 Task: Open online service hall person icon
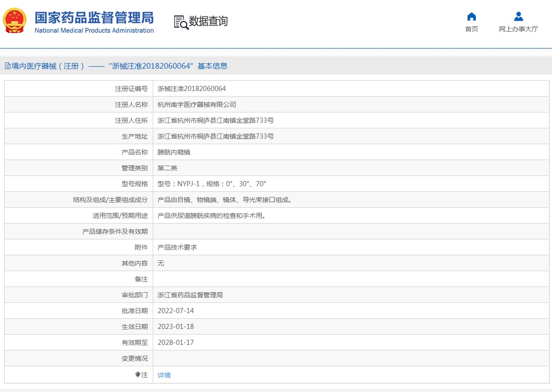click(518, 16)
